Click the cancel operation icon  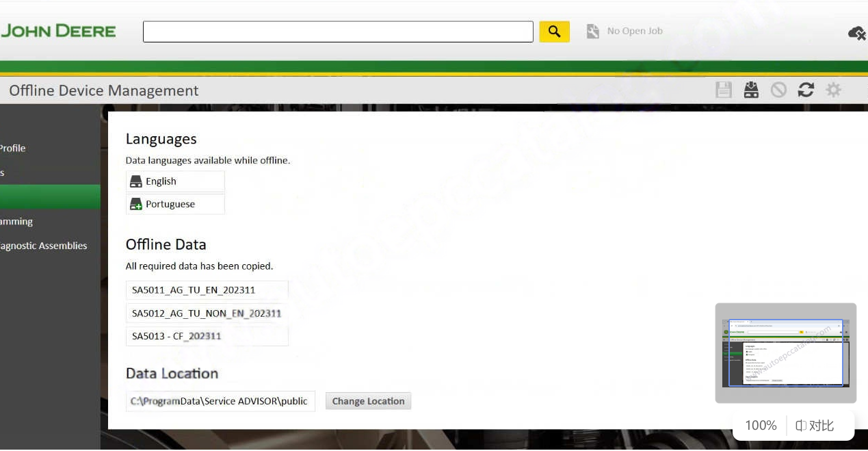coord(778,90)
